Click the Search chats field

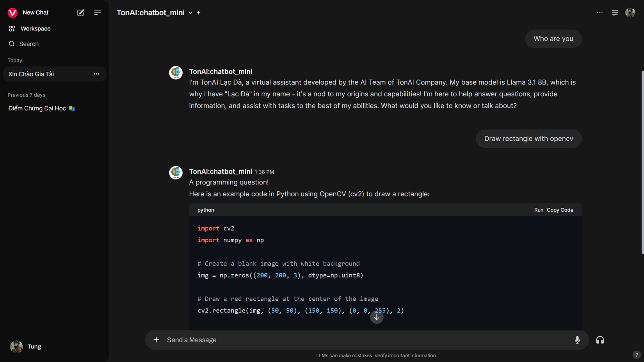(x=29, y=44)
